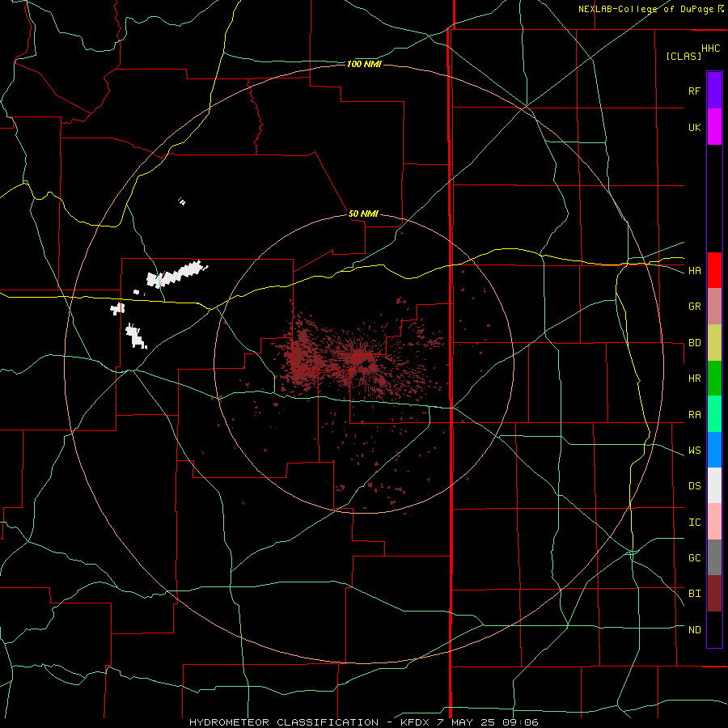Click the 'RF' legend label

(x=694, y=91)
